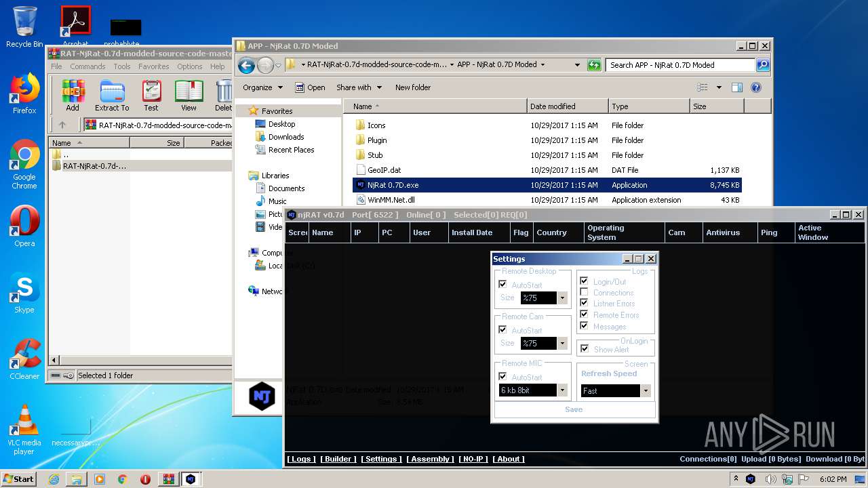The image size is (868, 488).
Task: Click Internet Explorer taskbar icon
Action: [54, 479]
